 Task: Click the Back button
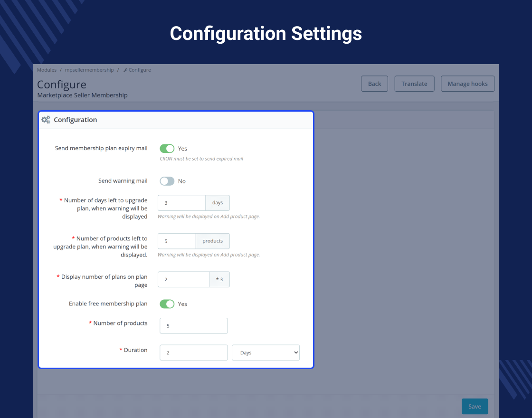375,84
